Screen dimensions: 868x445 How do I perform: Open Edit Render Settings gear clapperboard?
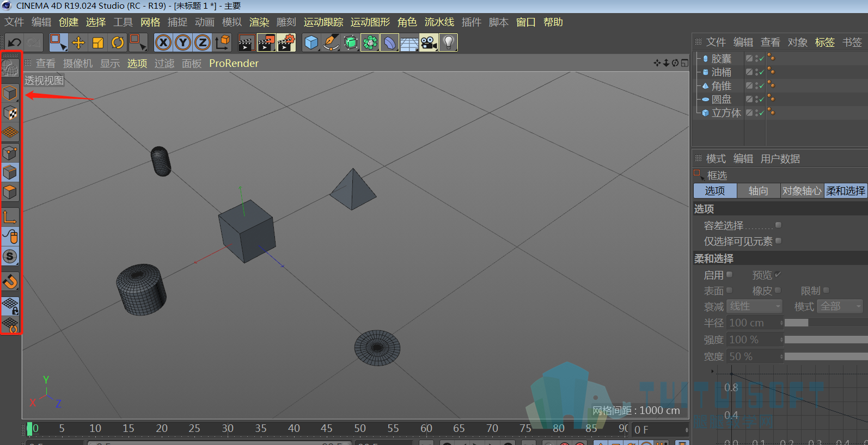(286, 42)
